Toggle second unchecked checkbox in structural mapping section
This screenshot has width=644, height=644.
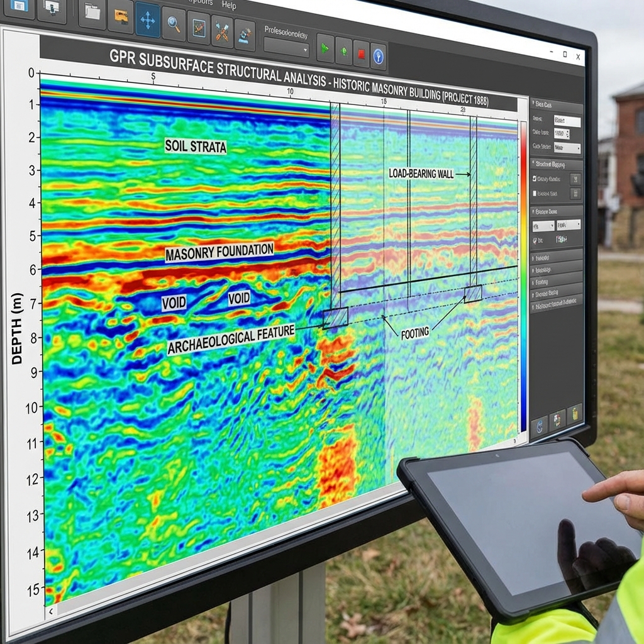[x=535, y=194]
